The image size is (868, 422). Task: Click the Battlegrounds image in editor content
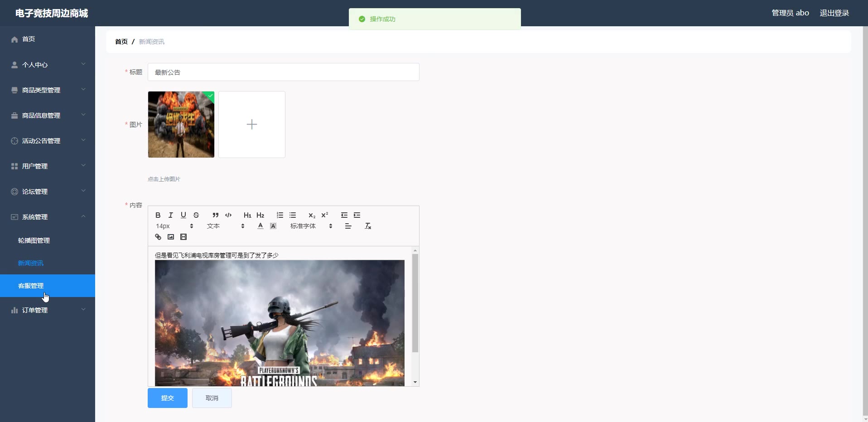pos(280,323)
